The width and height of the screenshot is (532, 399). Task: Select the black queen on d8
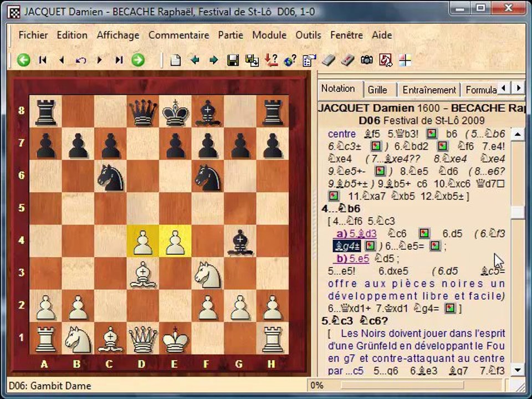(143, 111)
